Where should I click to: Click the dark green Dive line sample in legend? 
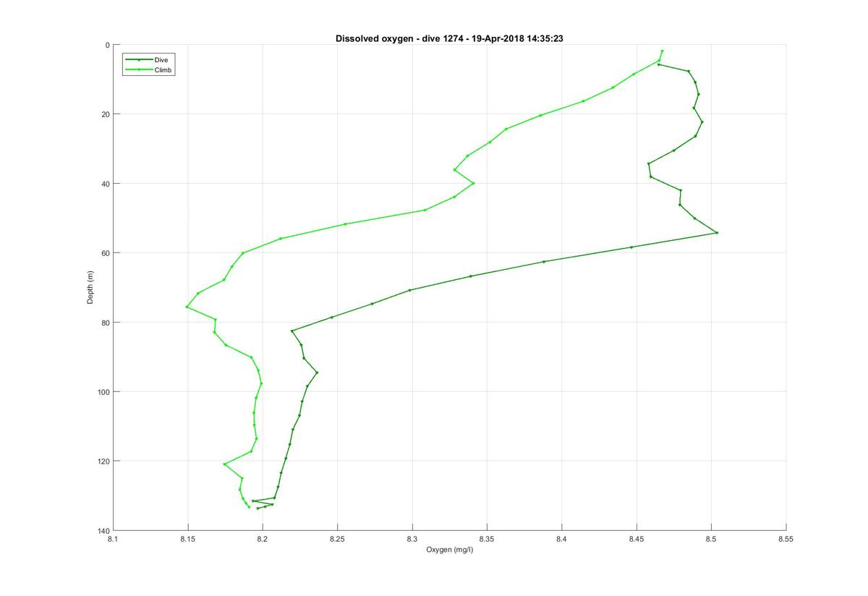pyautogui.click(x=139, y=59)
